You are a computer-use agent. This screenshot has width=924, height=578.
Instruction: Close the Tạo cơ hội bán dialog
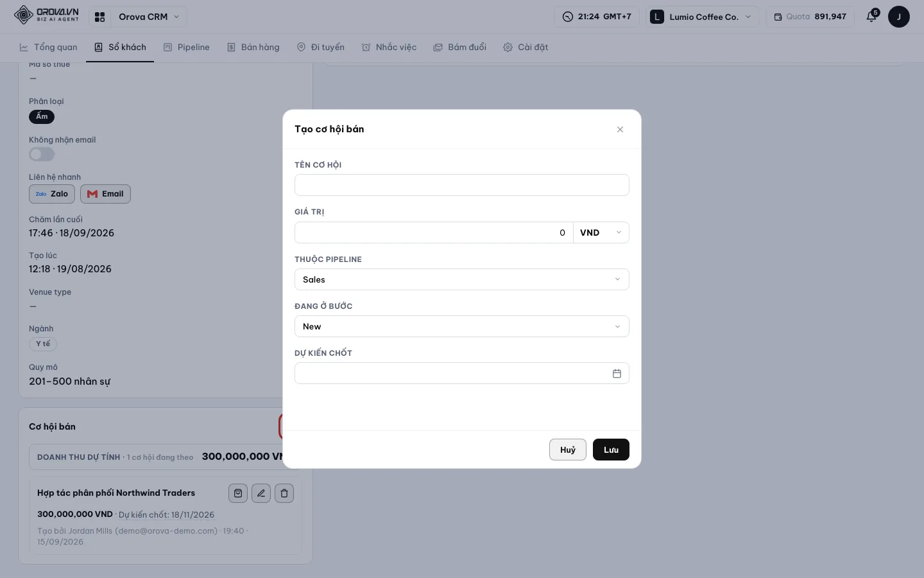click(x=620, y=129)
